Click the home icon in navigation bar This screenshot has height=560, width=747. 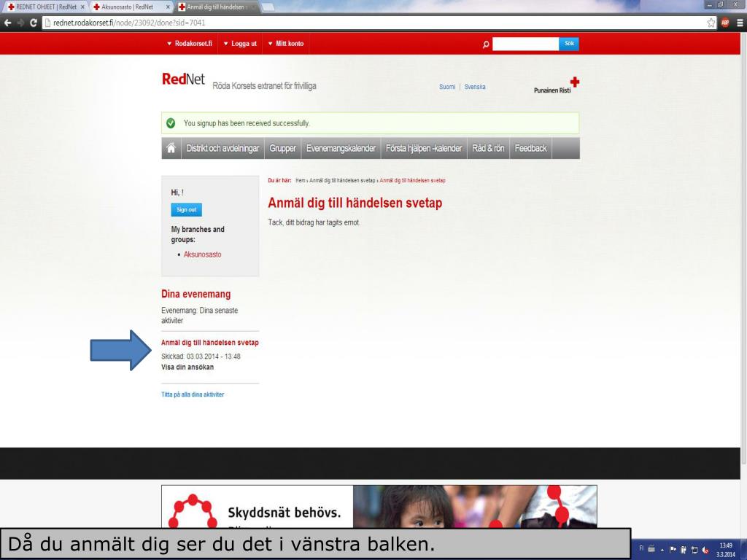171,148
